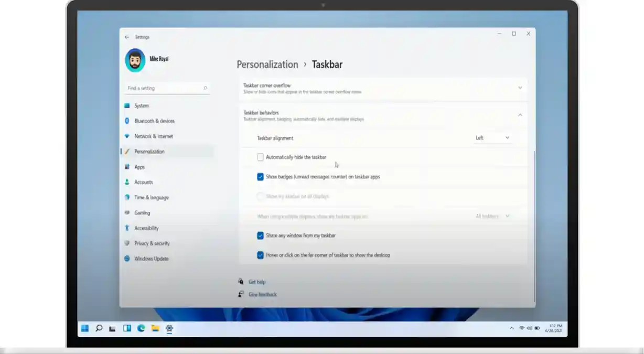Click the Find a setting search box
This screenshot has height=354, width=644.
tap(167, 88)
